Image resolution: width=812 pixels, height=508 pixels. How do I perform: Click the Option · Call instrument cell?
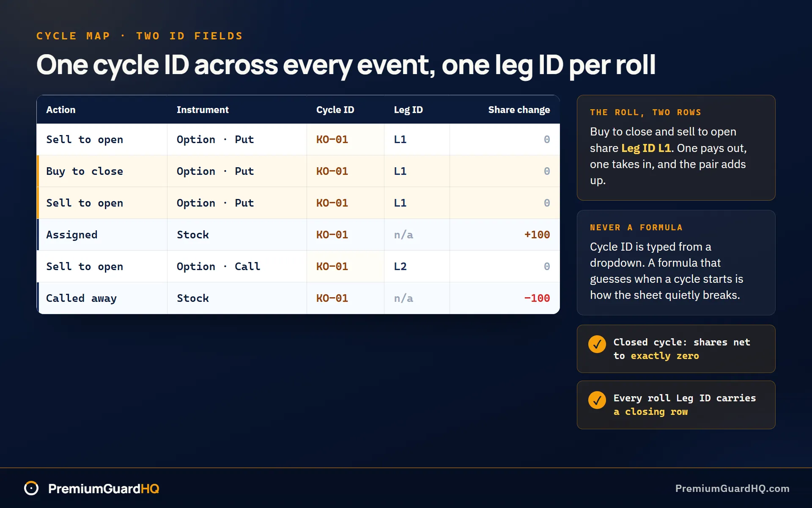point(237,266)
